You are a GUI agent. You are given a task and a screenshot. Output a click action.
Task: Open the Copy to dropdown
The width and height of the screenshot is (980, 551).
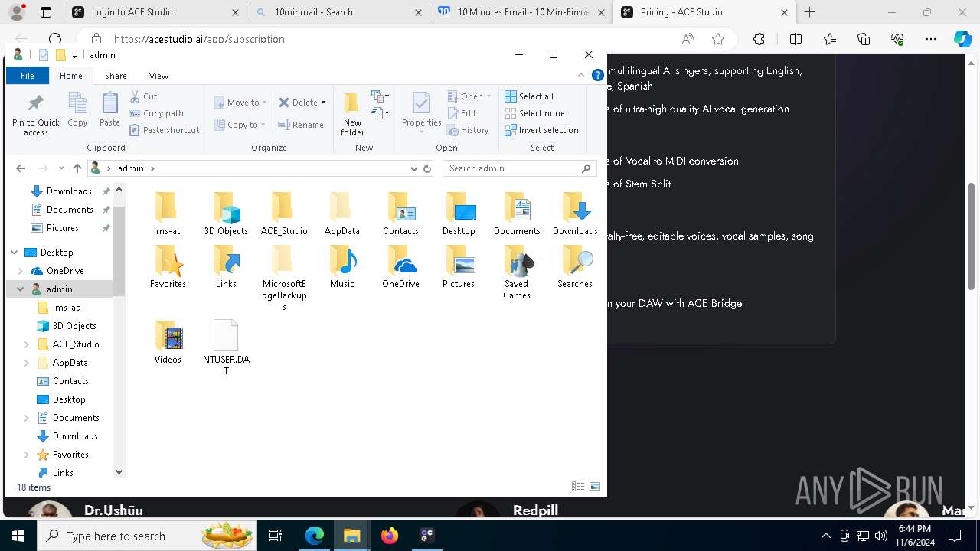240,125
